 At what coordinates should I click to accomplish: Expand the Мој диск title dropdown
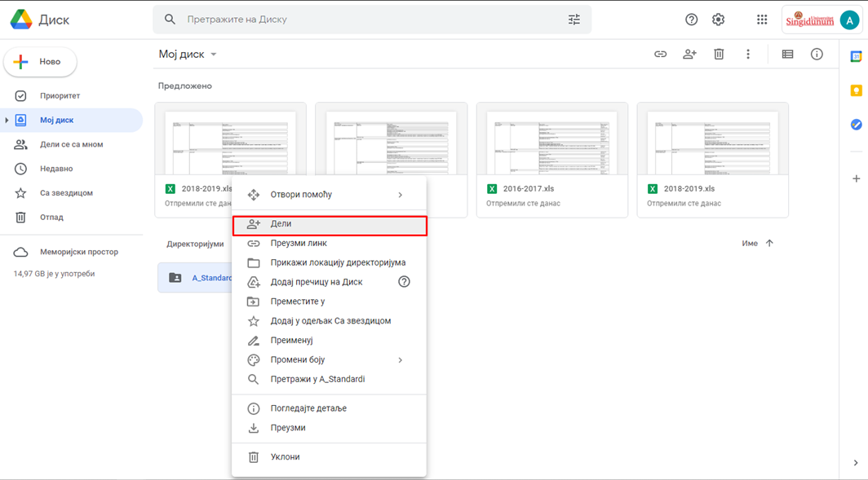click(214, 55)
